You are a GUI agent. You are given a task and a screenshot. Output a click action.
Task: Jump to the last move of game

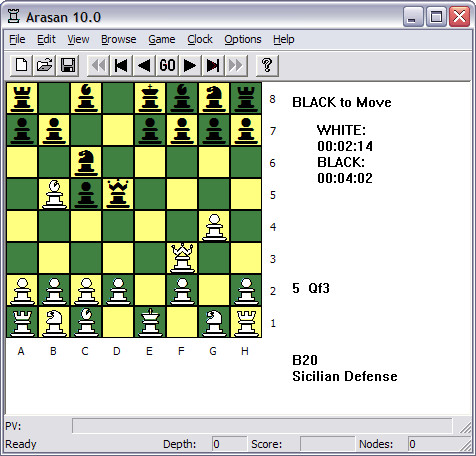tap(213, 65)
